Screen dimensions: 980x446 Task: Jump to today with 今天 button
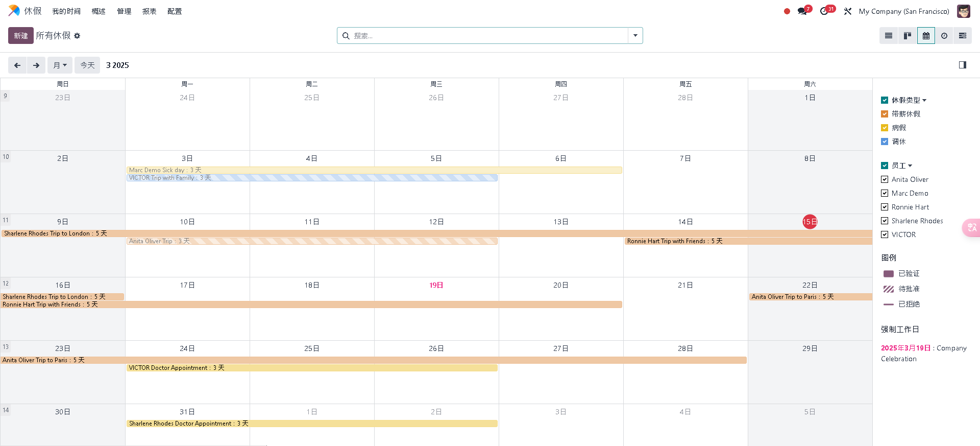[87, 65]
